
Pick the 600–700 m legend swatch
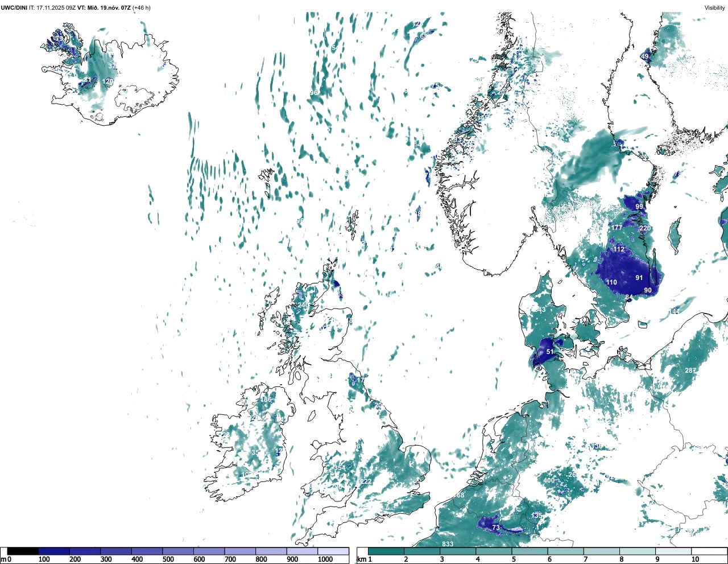point(209,551)
